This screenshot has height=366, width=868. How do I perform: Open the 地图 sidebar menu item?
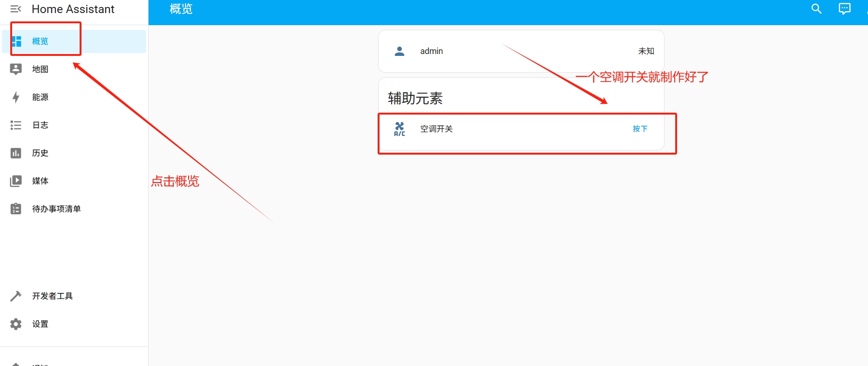(x=74, y=69)
